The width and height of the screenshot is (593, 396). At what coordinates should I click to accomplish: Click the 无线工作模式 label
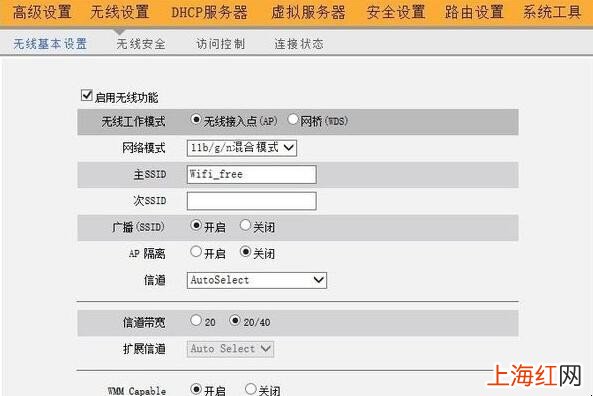[134, 122]
